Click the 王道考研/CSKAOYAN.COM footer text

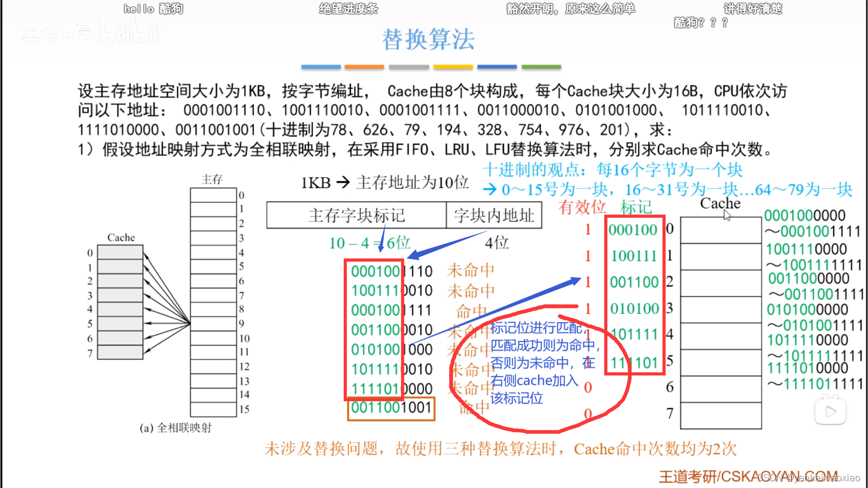click(748, 477)
